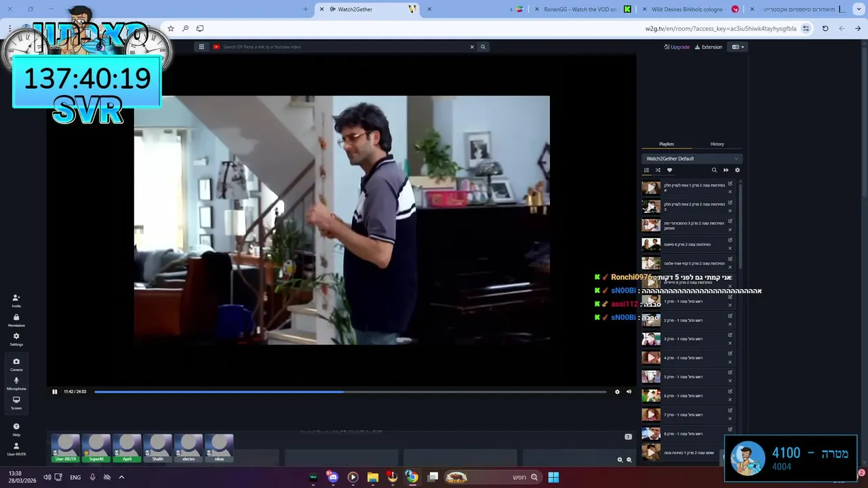Expand the Watch2Gether Default playlist dropdown

point(692,159)
